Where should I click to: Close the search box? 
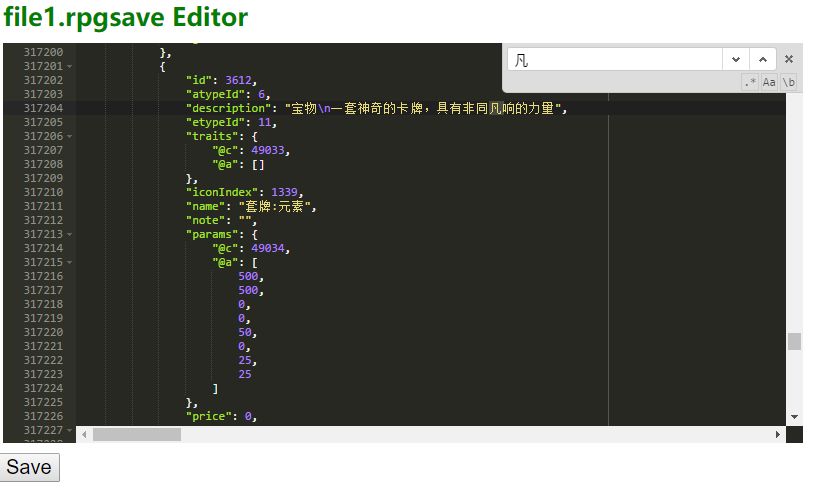click(x=789, y=59)
